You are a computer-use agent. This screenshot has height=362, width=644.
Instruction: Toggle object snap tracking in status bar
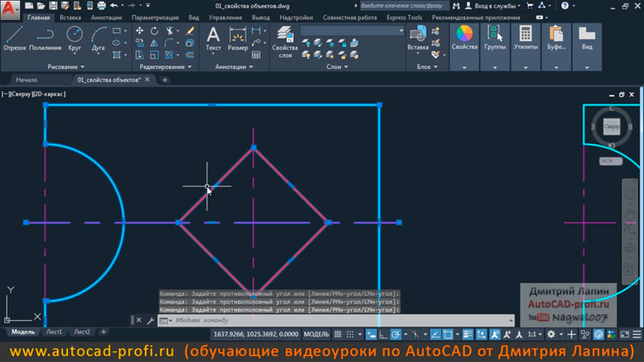pos(436,334)
